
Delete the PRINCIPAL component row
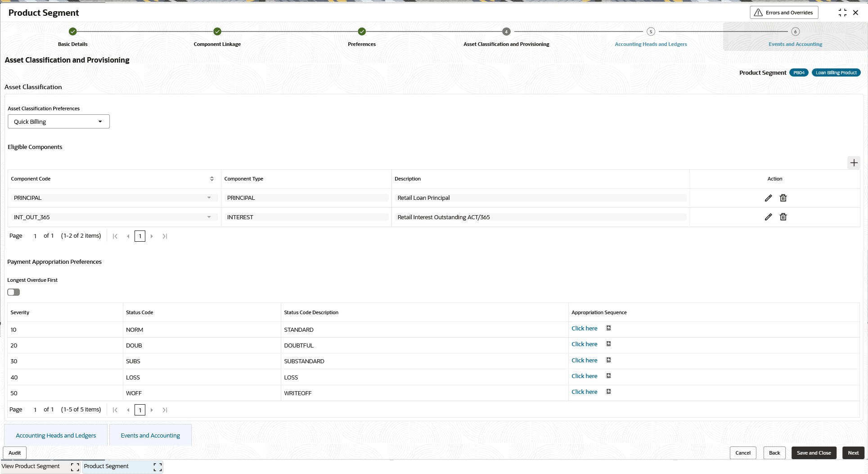coord(783,198)
